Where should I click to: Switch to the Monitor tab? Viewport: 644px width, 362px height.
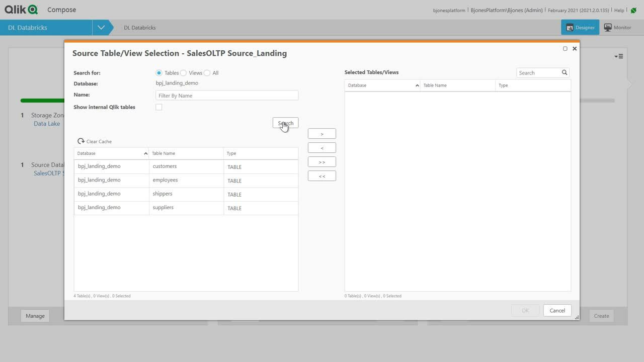click(618, 28)
